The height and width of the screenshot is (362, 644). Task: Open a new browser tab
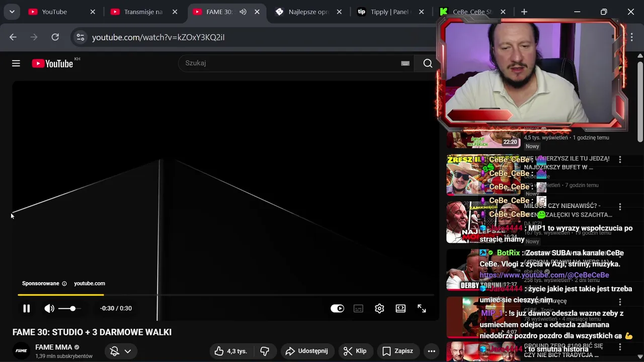coord(524,12)
